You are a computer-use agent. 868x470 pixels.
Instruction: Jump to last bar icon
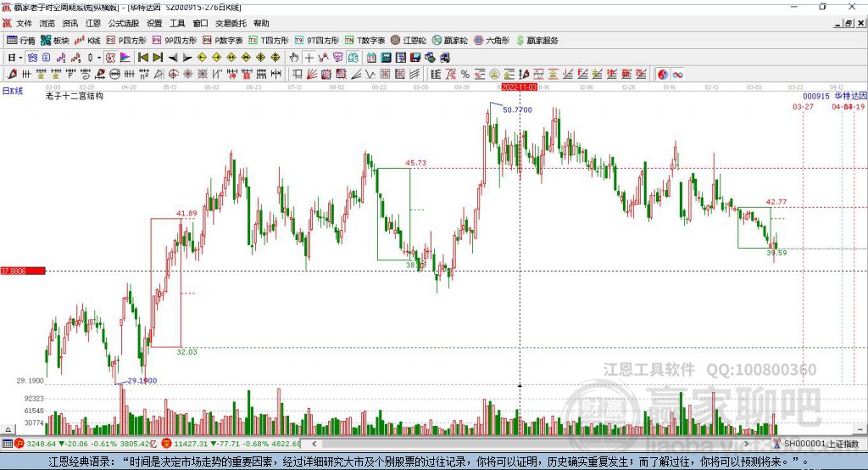pyautogui.click(x=158, y=58)
